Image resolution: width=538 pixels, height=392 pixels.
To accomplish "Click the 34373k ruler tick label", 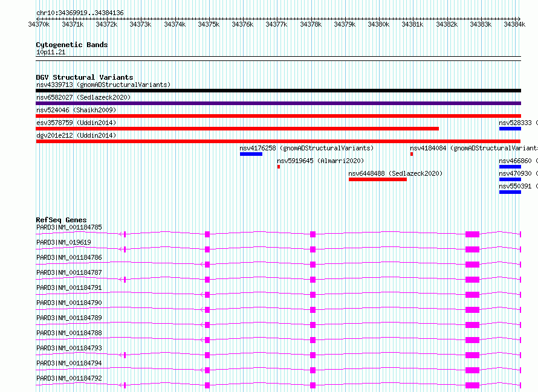I will 140,24.
